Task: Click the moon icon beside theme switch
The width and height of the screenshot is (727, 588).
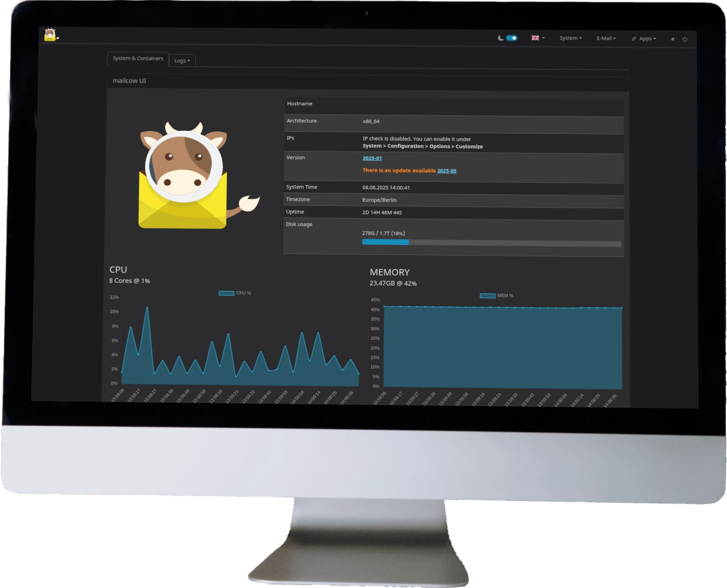Action: coord(501,38)
